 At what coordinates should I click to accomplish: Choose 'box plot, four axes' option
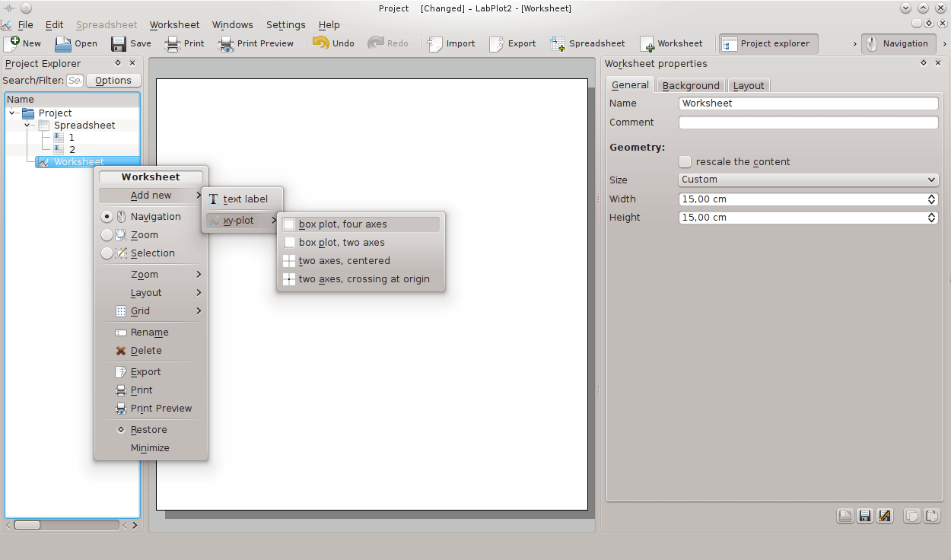(342, 224)
